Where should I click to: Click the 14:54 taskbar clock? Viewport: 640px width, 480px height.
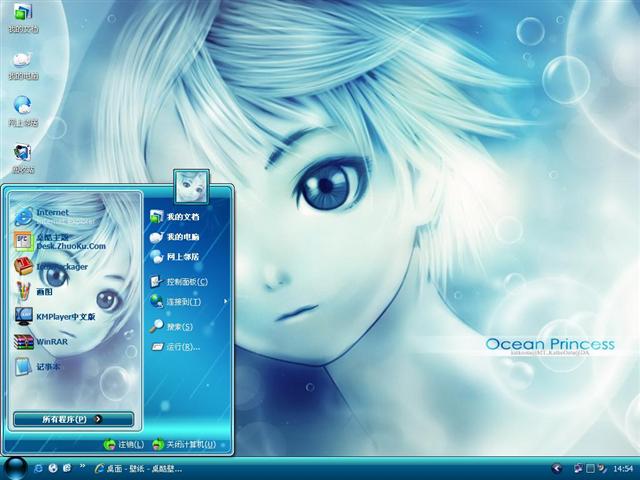coord(622,469)
